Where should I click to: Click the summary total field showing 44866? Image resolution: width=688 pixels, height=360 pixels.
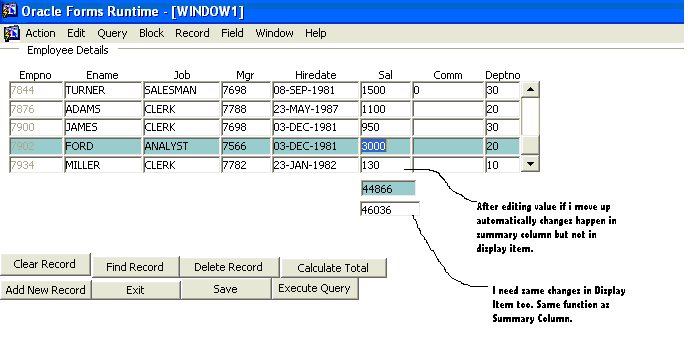point(388,189)
